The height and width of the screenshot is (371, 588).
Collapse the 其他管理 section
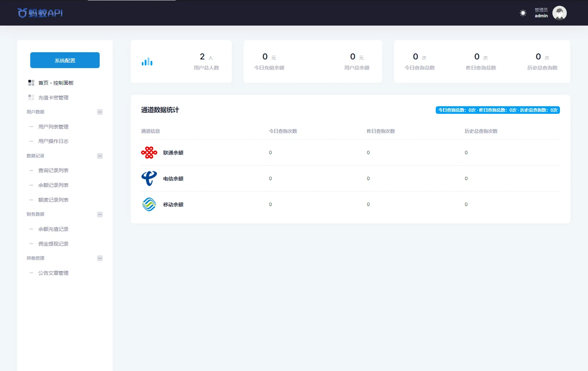(x=100, y=258)
